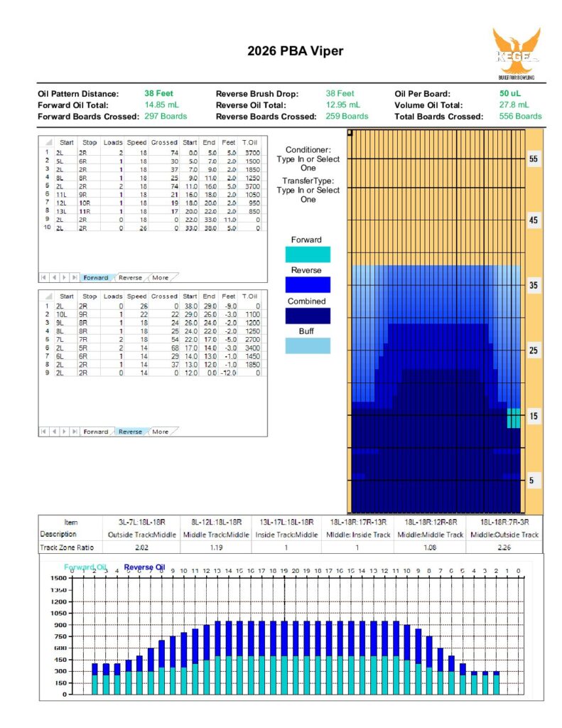Click T.Oil cell '1050' in upper table
562x728 pixels.
[252, 195]
